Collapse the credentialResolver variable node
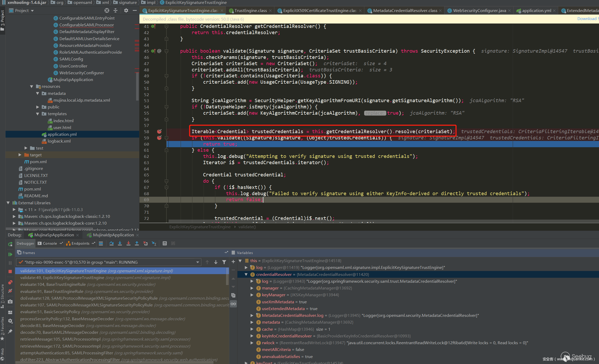 246,274
